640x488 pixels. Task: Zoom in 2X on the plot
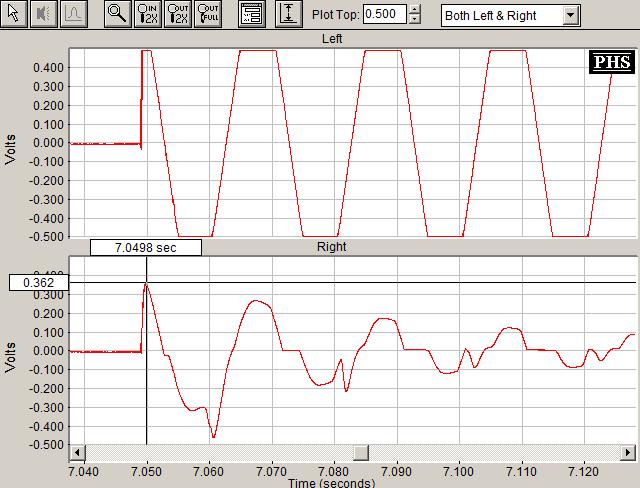point(148,14)
